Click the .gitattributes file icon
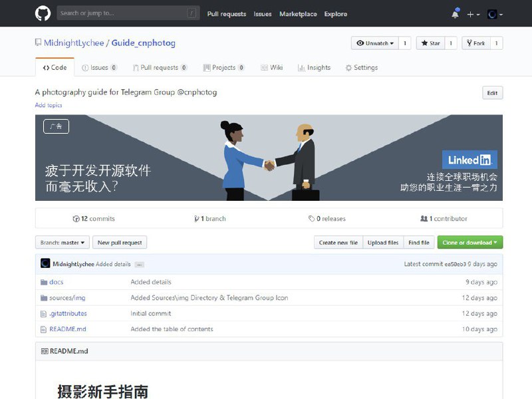 point(43,314)
